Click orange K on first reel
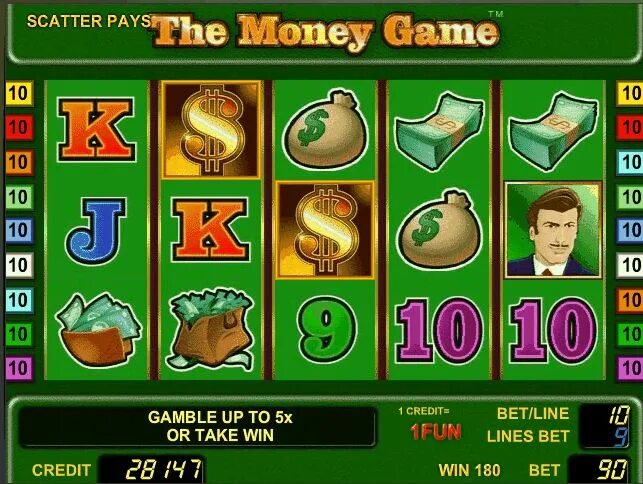 pos(97,129)
